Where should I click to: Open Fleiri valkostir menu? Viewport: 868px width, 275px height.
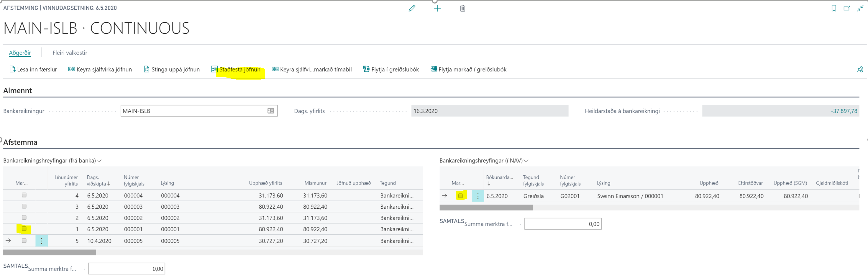pyautogui.click(x=70, y=52)
